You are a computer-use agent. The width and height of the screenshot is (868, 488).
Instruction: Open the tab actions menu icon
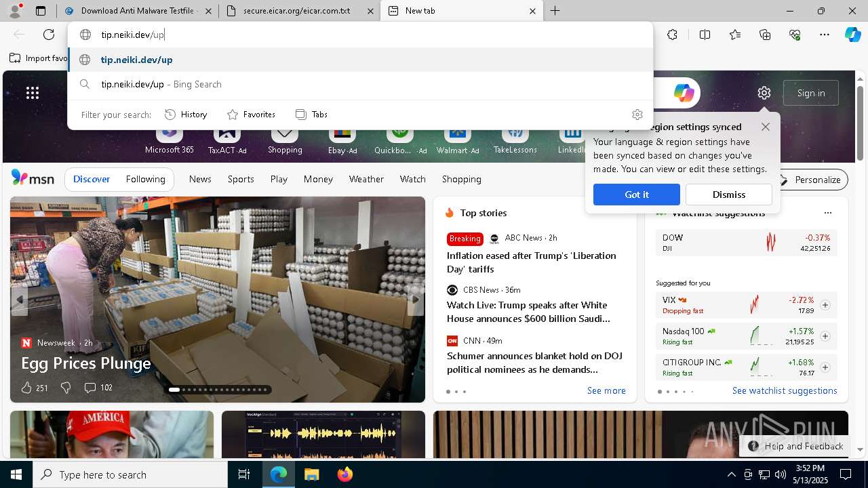41,11
